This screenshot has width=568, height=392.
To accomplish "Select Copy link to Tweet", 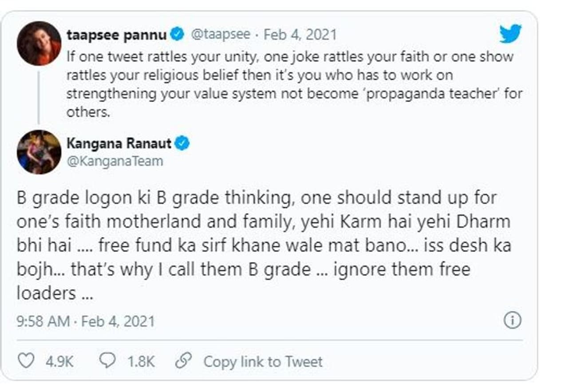I will pyautogui.click(x=263, y=361).
